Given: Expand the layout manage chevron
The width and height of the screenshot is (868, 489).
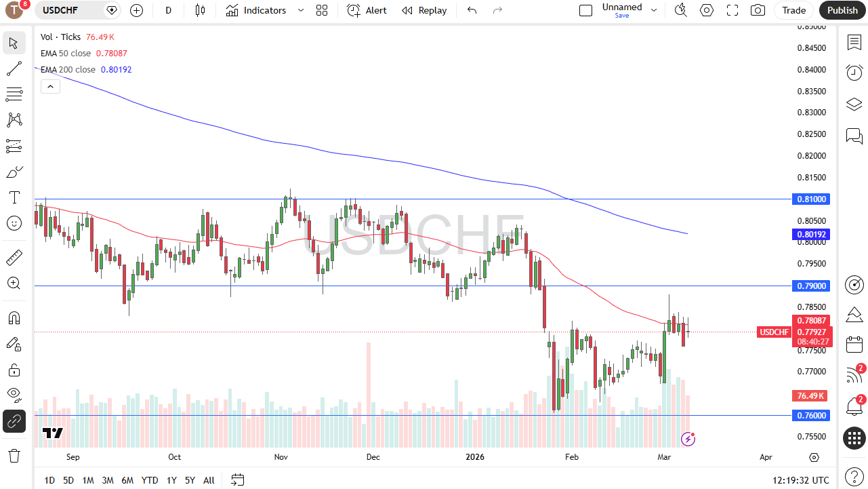Looking at the screenshot, I should (x=654, y=10).
